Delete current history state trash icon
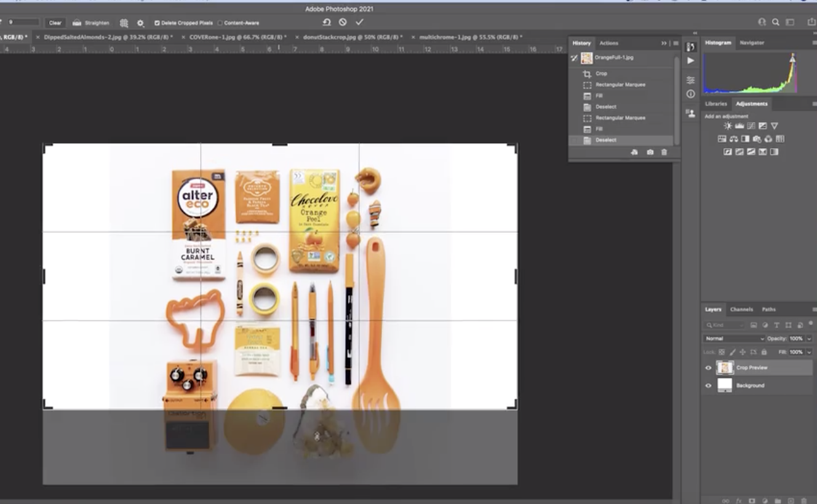Screen dimensions: 817x504 664,152
